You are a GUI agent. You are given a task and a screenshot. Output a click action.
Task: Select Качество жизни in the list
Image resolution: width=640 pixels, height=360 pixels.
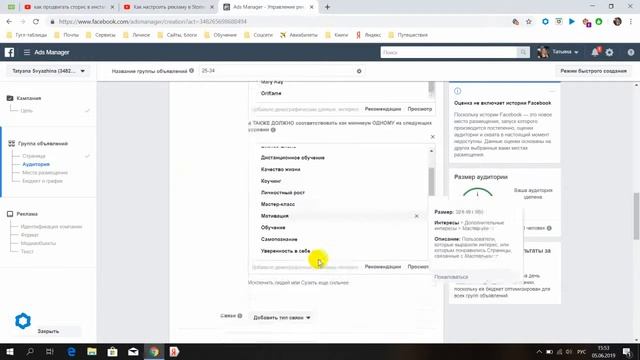(x=280, y=169)
